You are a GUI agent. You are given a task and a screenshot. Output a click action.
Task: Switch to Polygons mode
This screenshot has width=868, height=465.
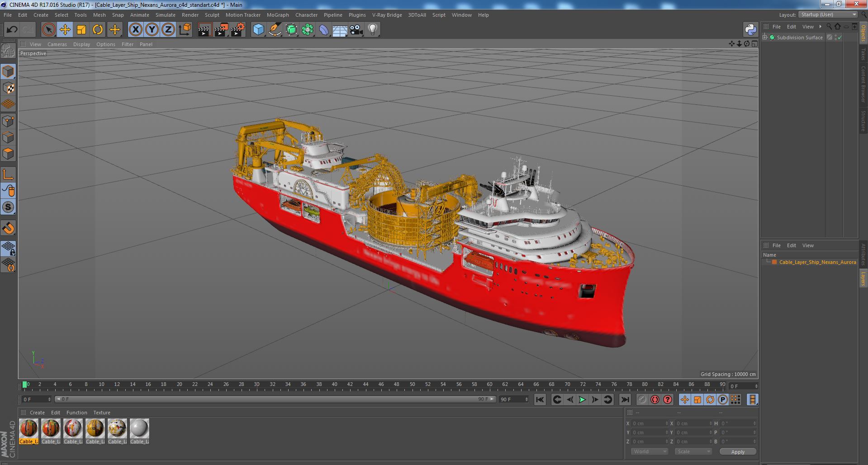8,154
